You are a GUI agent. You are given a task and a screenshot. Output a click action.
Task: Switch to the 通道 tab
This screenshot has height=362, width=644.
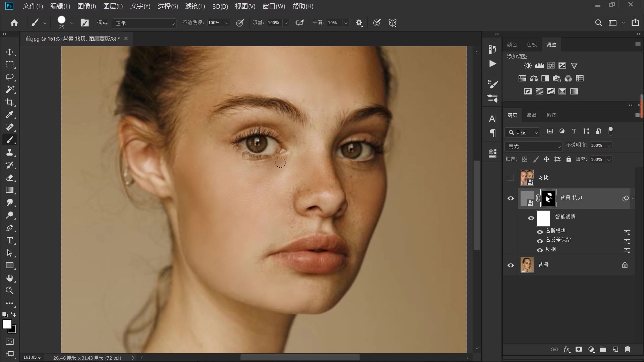click(x=531, y=115)
